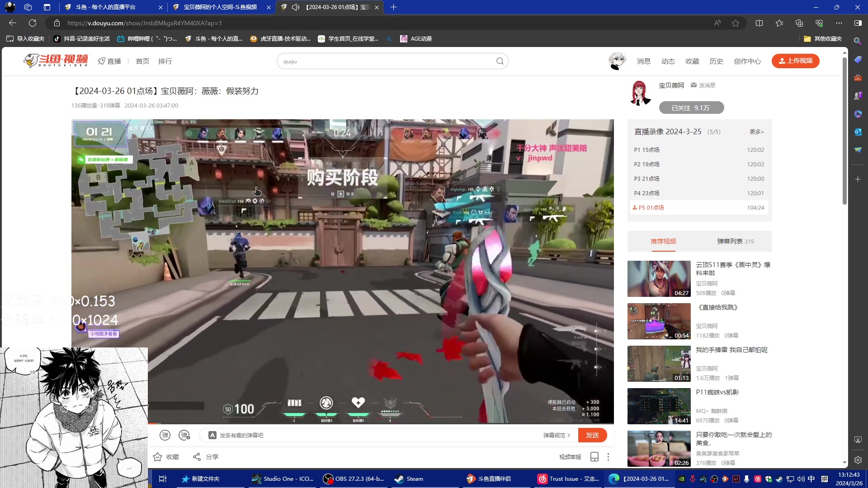
Task: Open 《直接给我跳》 video thumbnail
Action: pos(659,321)
